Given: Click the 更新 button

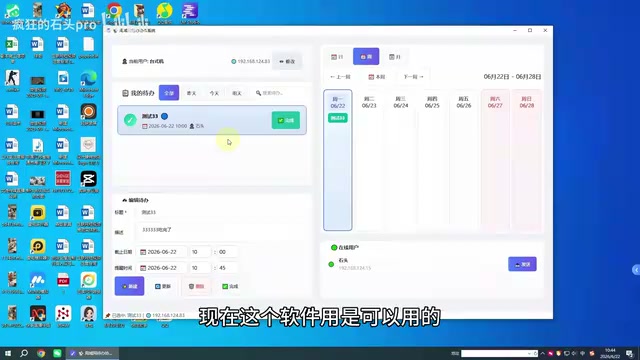Looking at the screenshot, I should pos(163,286).
